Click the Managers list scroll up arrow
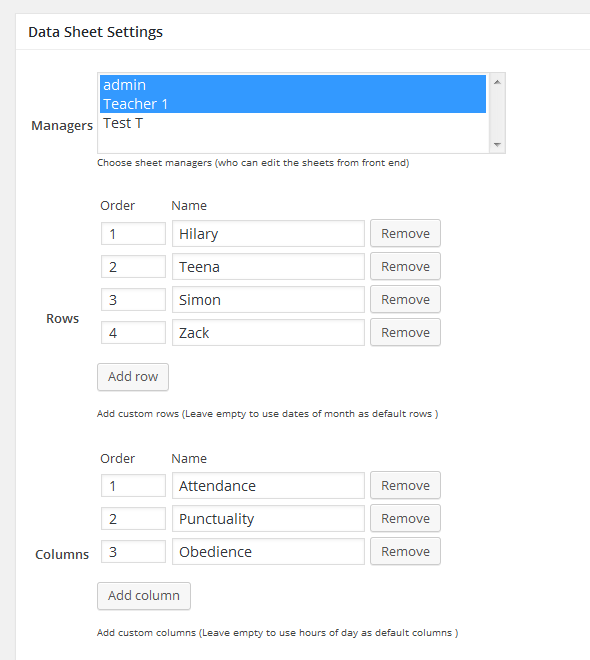Screen dimensions: 590x660 point(497,82)
